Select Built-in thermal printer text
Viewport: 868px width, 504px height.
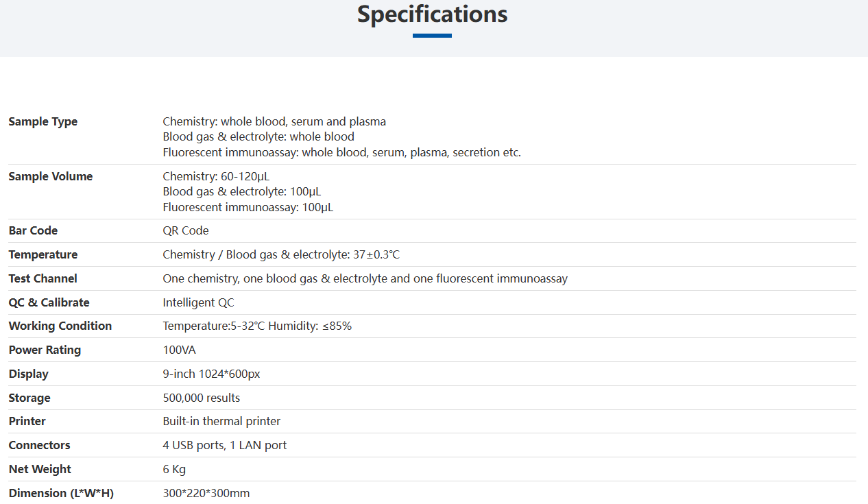[221, 421]
